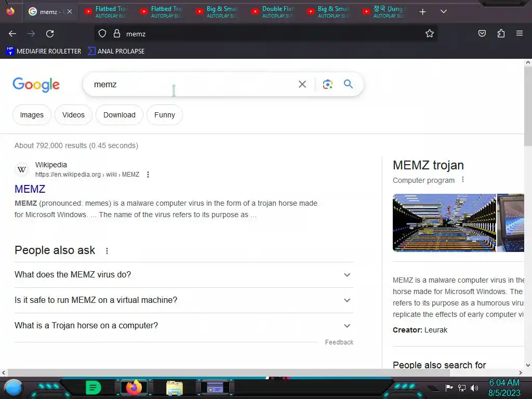Click the scroll down arrow on vertical scrollbar
532x399 pixels.
pyautogui.click(x=528, y=365)
